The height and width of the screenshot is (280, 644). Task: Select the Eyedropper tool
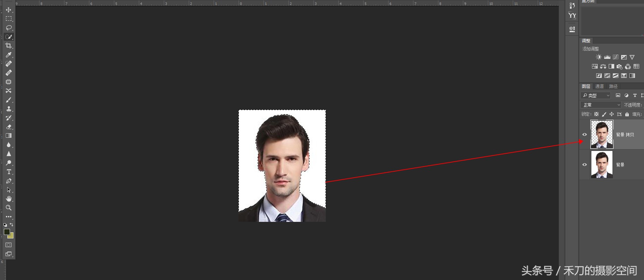[x=9, y=55]
